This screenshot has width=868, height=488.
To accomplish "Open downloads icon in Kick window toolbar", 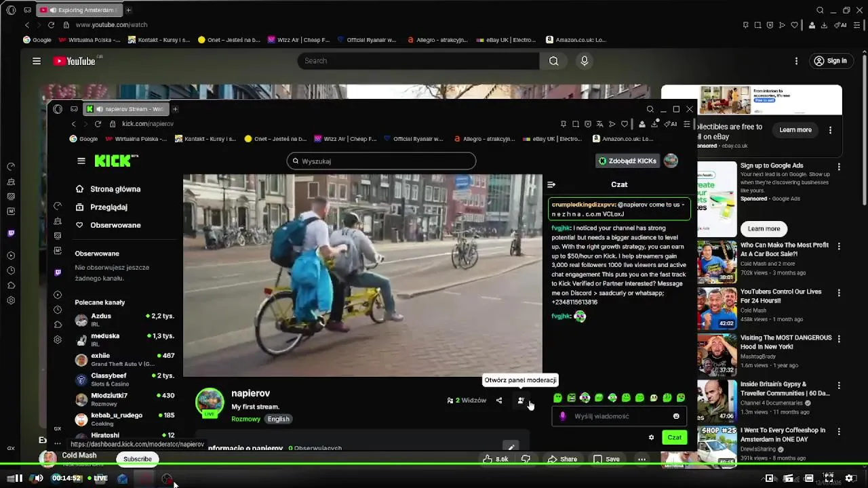I will pyautogui.click(x=655, y=124).
